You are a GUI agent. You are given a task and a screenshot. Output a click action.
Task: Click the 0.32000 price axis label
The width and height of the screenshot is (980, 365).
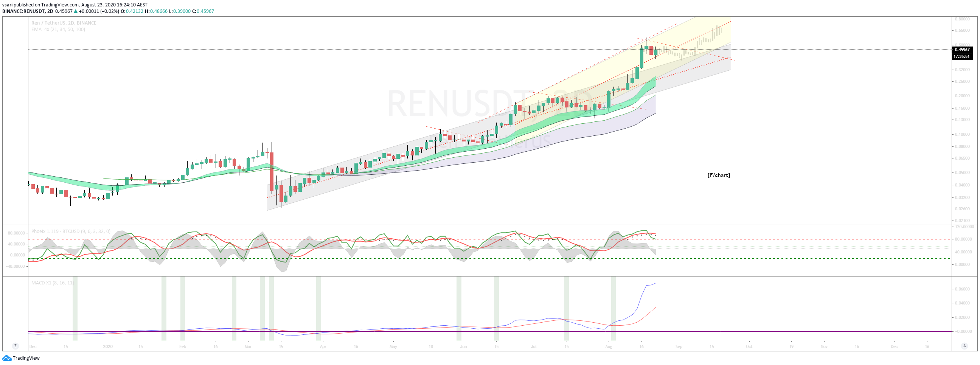pos(962,70)
